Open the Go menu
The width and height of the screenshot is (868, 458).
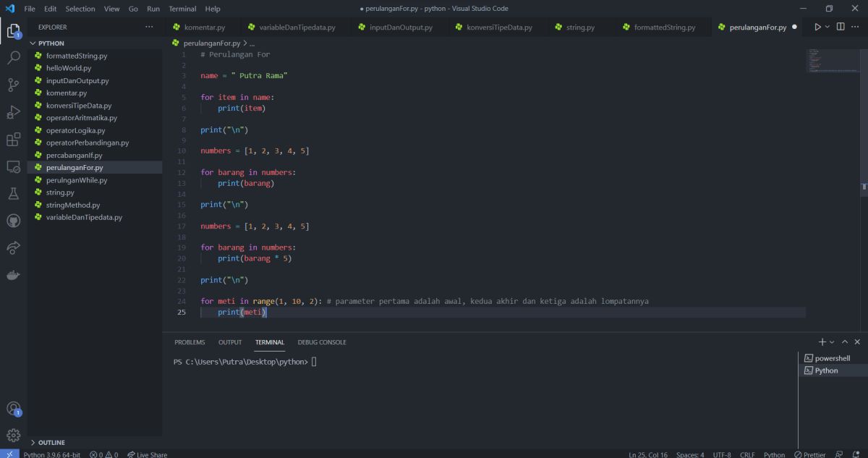[x=133, y=9]
